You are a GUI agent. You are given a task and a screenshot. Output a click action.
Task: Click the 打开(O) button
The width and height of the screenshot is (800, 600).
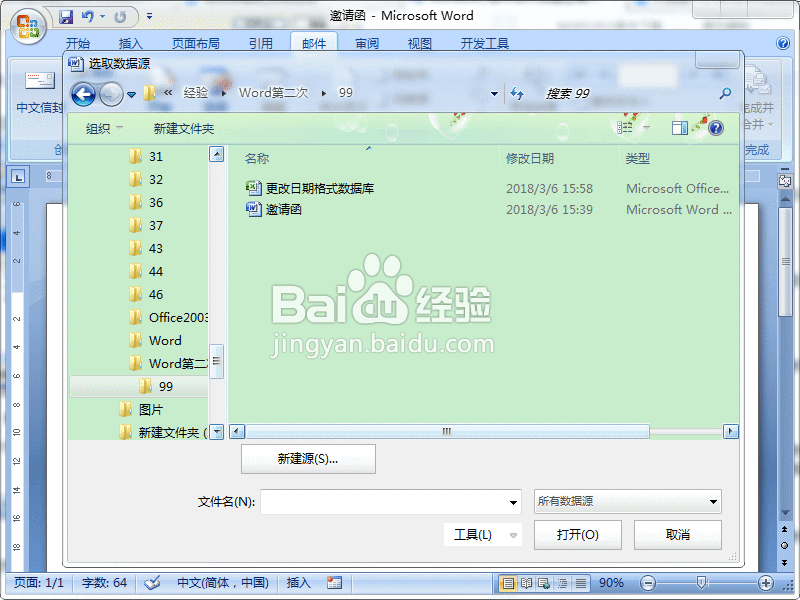(x=578, y=535)
